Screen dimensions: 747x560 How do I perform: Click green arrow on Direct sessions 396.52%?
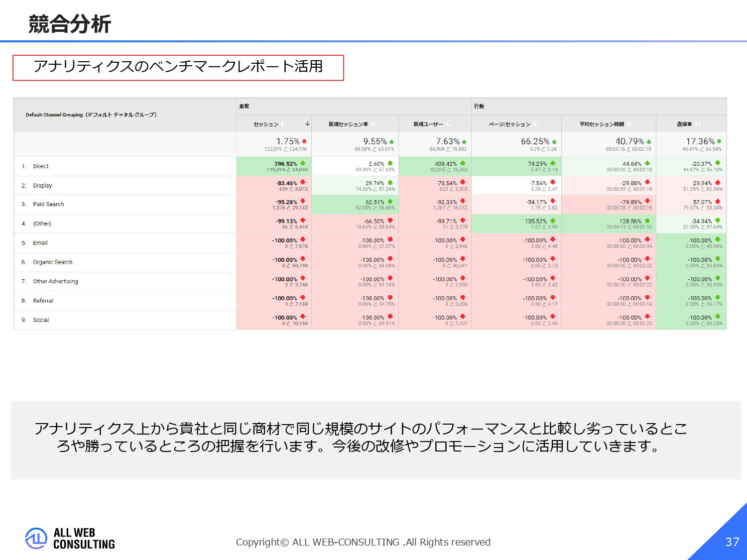click(303, 162)
